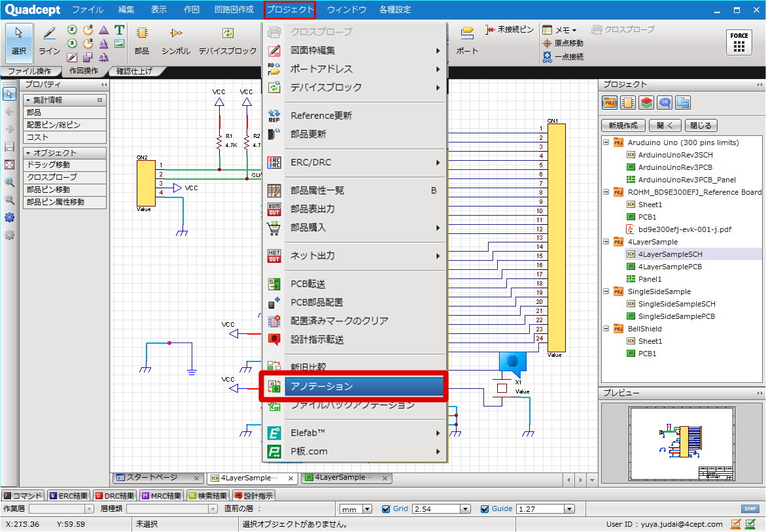Viewport: 766px width, 532px height.
Task: Click 配置ピン/総ピン row
Action: [65, 125]
